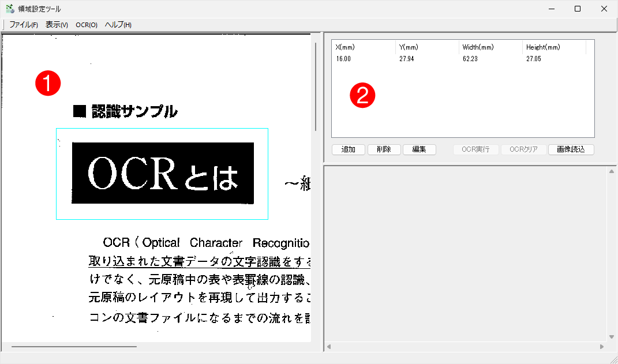The width and height of the screenshot is (618, 364).
Task: Click the right arrow of the result panel scrollbar
Action: click(603, 347)
